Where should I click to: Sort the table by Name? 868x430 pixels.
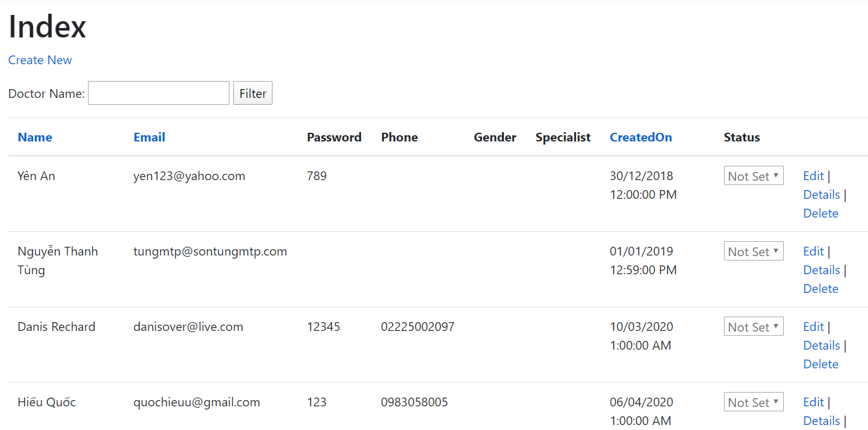tap(34, 137)
